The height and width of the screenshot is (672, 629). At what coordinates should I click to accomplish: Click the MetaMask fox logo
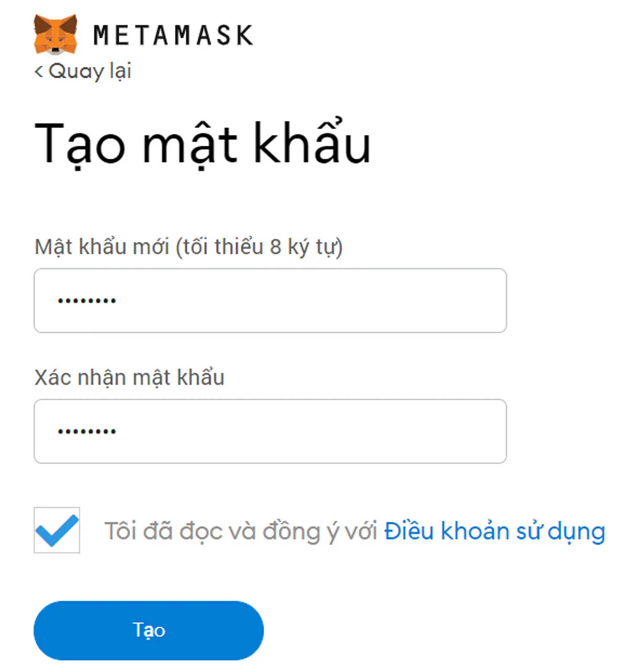[x=55, y=35]
